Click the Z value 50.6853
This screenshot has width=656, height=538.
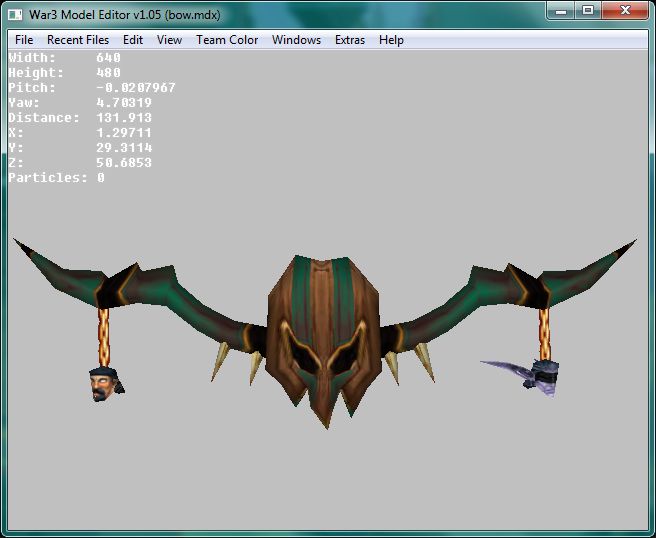click(124, 163)
